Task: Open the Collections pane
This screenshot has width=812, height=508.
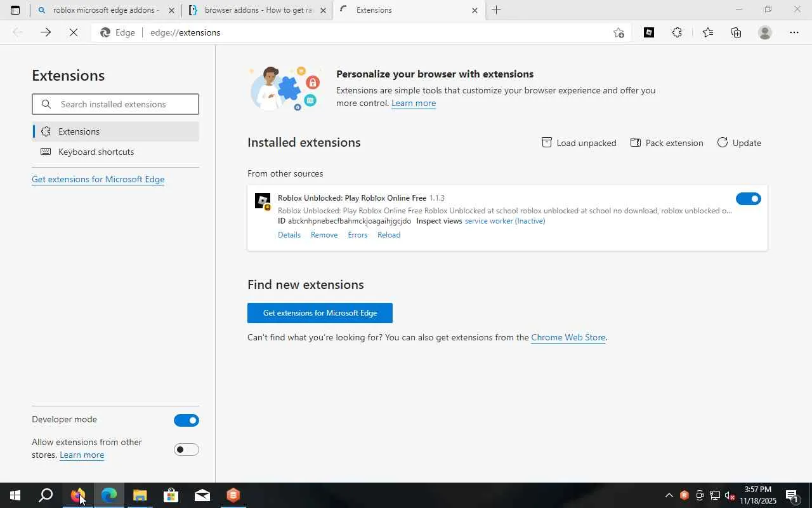Action: [736, 32]
